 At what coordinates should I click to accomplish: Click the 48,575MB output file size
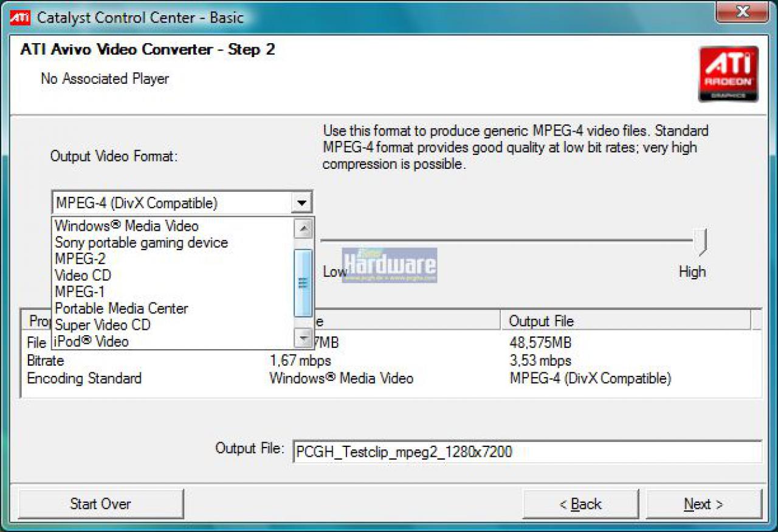540,343
